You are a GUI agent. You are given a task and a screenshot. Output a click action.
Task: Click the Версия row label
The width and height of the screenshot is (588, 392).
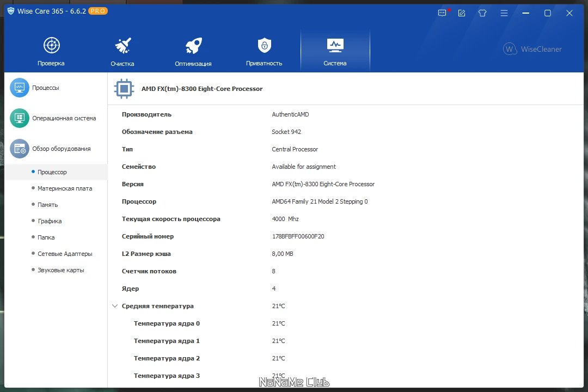[133, 184]
